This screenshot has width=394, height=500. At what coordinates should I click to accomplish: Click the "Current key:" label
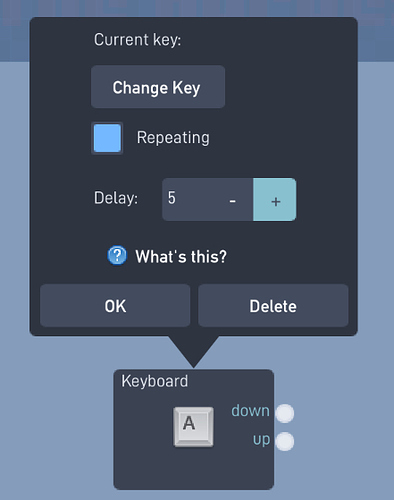click(137, 40)
